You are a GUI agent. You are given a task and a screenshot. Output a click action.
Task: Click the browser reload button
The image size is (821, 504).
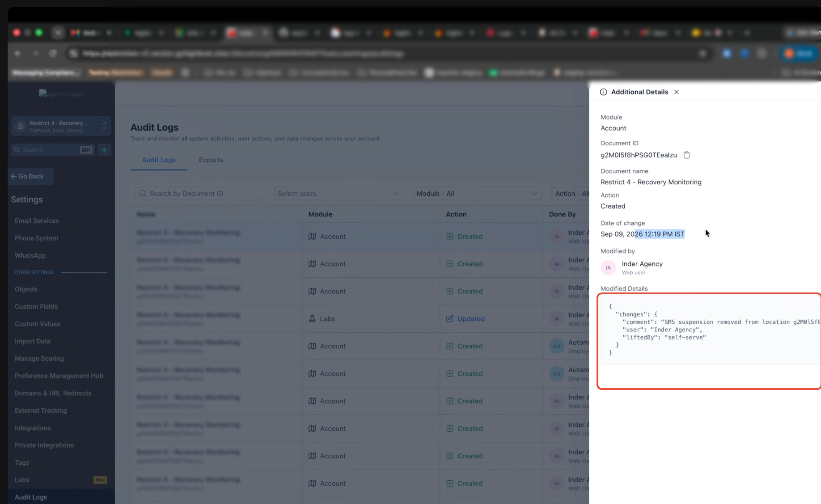click(53, 54)
